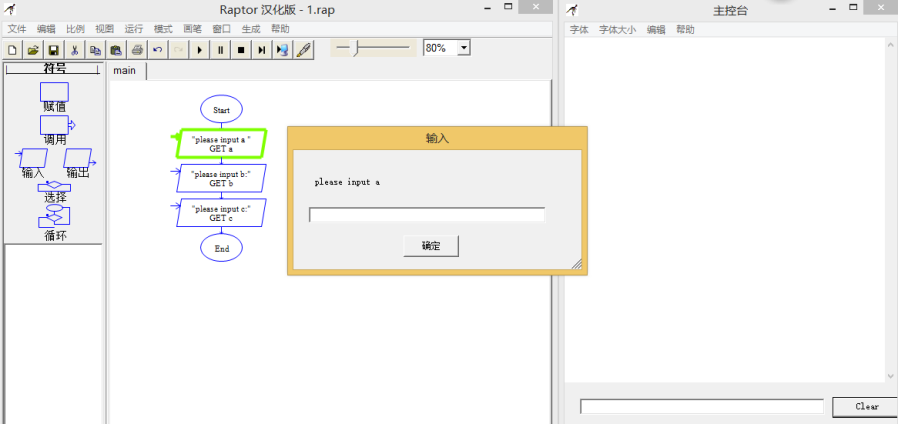Click the 符号 symbols panel header
This screenshot has width=898, height=425.
[55, 69]
